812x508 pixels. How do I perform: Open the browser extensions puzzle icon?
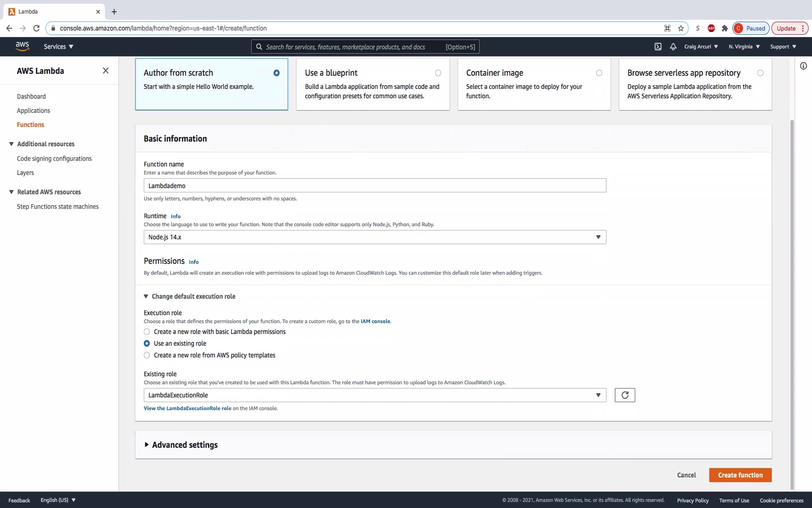click(725, 28)
